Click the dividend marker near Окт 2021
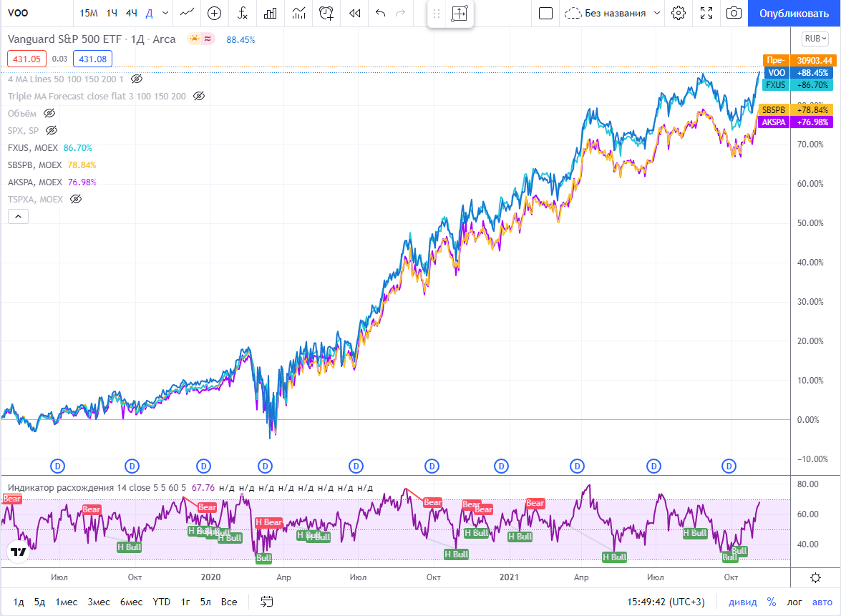The image size is (841, 616). (729, 466)
